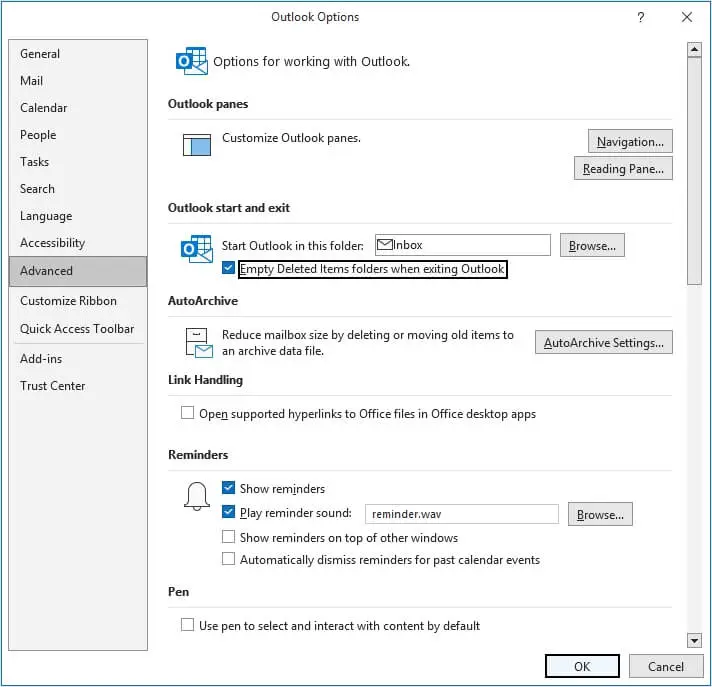Click the AutoArchive mailbox icon
This screenshot has height=687, width=712.
point(199,342)
